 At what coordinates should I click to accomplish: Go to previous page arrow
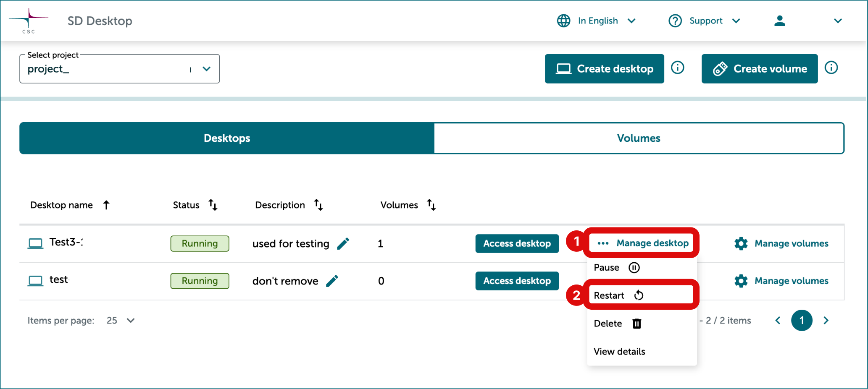click(778, 321)
